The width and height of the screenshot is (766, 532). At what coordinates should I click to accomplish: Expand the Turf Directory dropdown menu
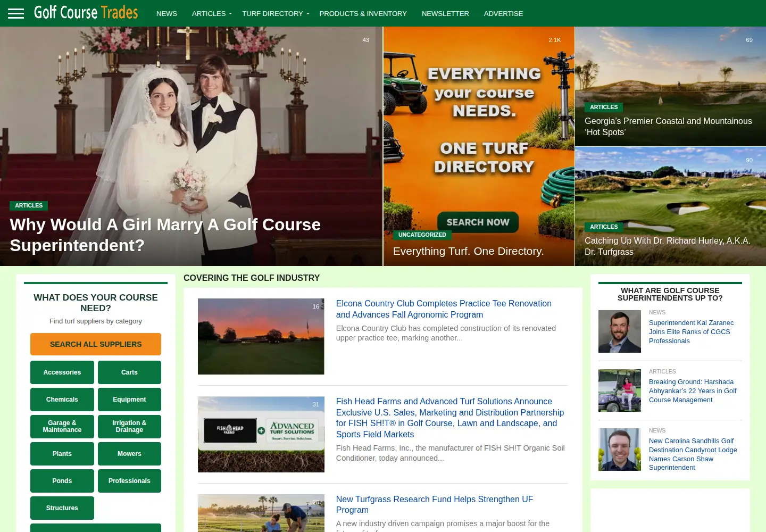coord(275,13)
